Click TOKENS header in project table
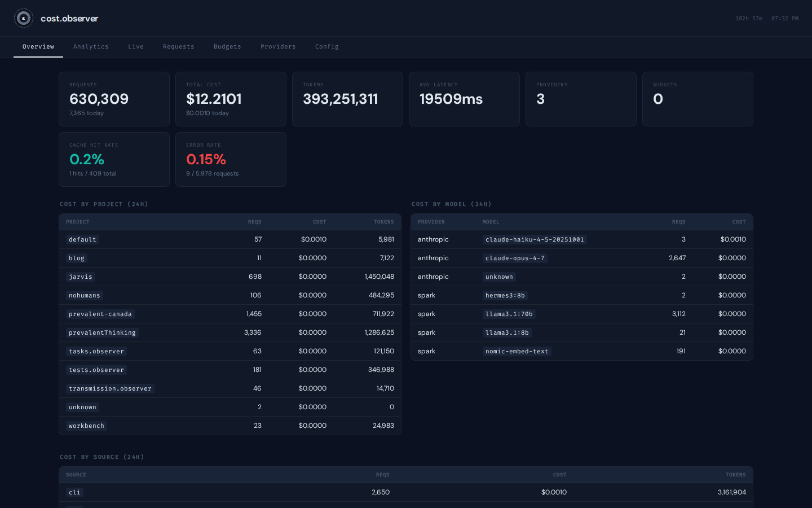 [383, 222]
